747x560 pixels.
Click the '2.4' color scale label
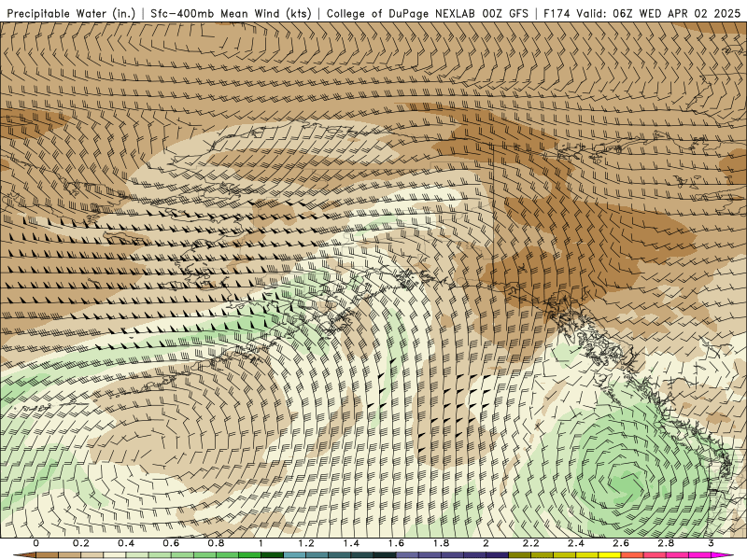(x=576, y=543)
